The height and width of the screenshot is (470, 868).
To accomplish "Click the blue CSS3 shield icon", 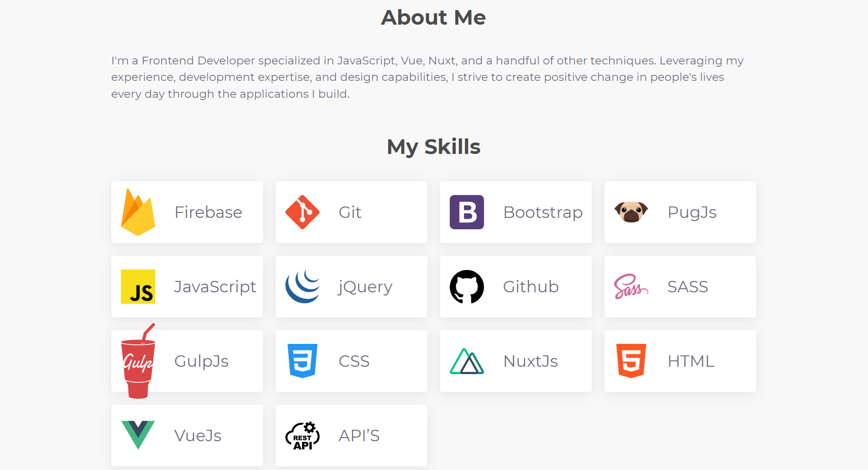I will point(302,361).
